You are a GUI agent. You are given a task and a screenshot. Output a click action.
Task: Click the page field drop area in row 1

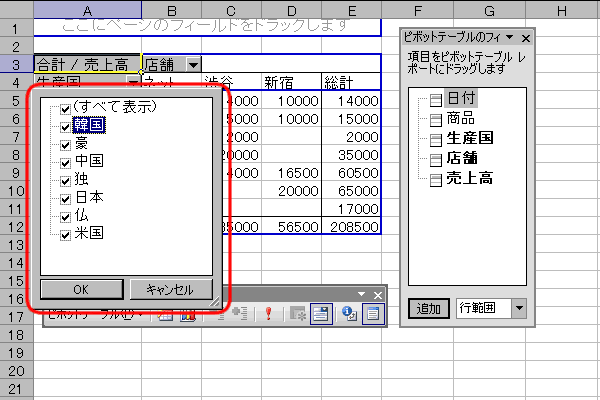(x=207, y=27)
